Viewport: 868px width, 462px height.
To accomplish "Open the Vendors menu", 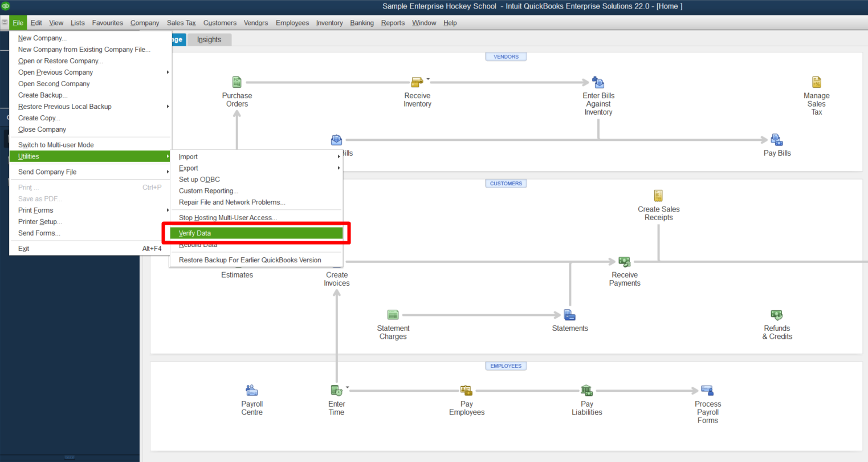I will coord(256,23).
